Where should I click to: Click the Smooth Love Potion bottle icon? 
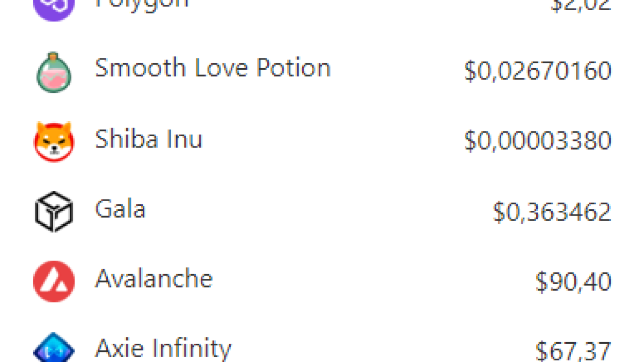pos(53,71)
